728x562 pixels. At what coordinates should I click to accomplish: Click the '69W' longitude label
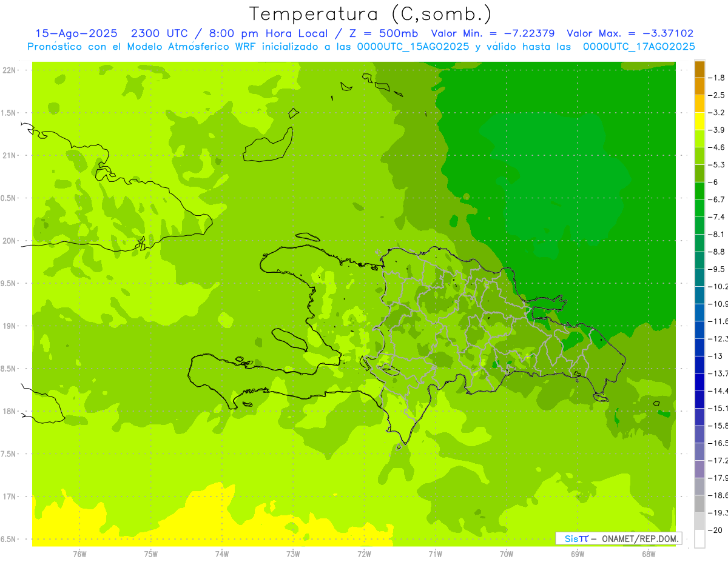pos(578,554)
